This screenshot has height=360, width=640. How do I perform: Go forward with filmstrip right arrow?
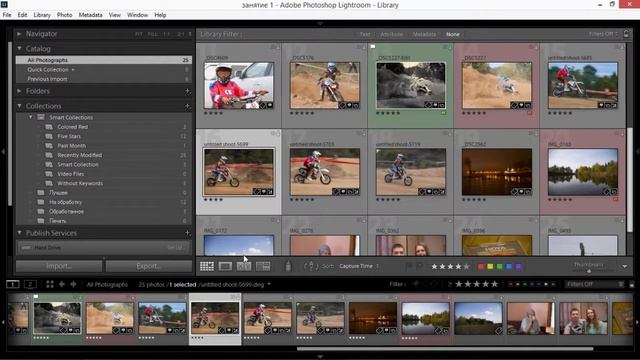click(73, 284)
